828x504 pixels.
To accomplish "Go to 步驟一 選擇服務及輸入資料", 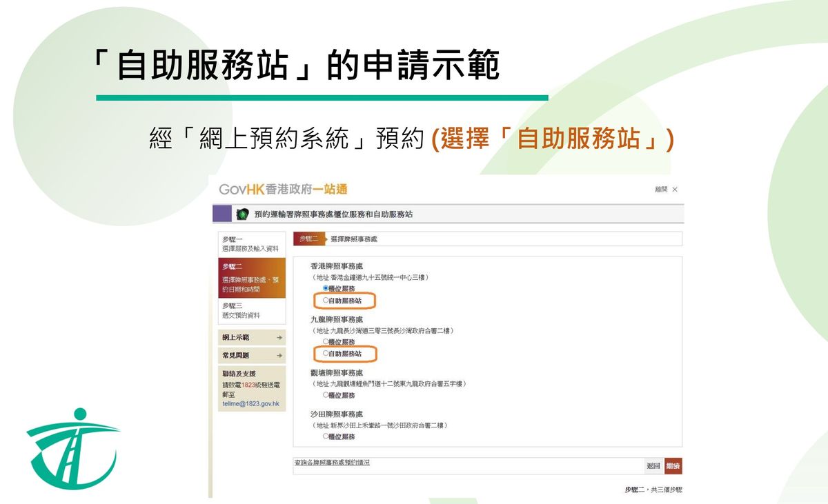I will [252, 244].
